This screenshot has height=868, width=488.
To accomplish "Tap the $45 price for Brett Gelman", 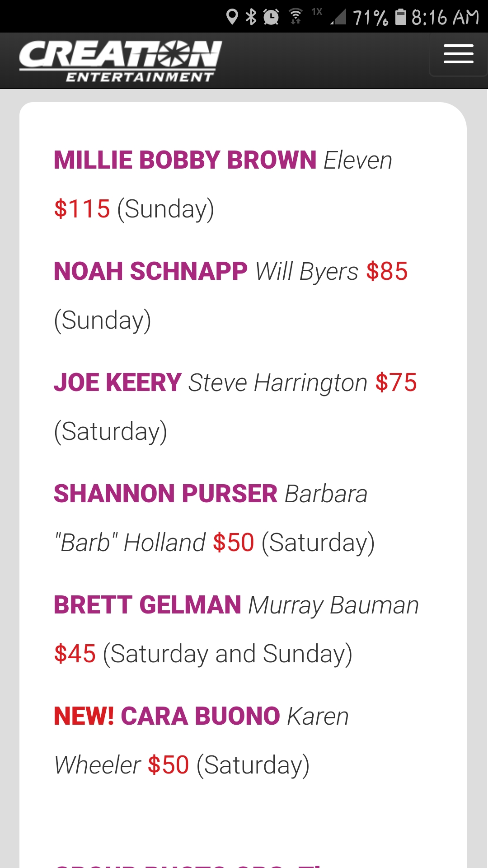I will [75, 654].
